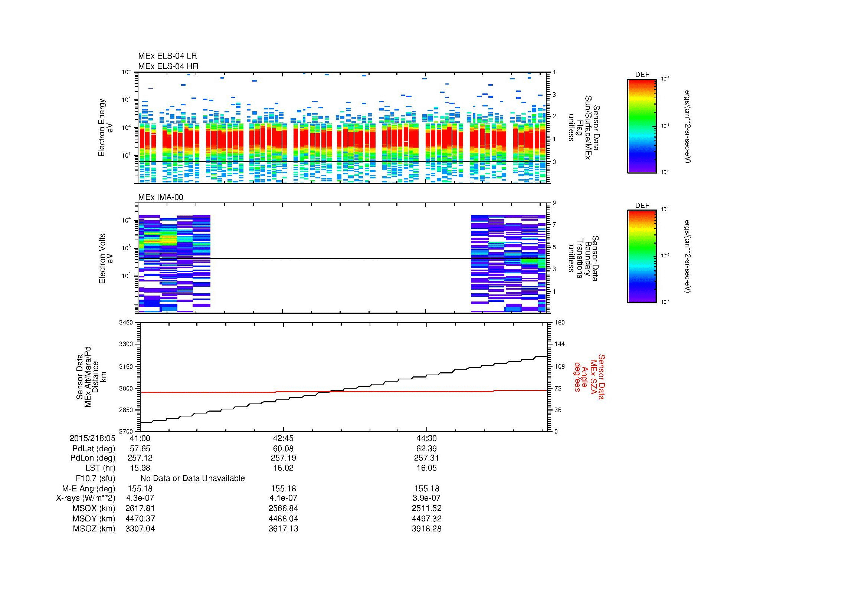The width and height of the screenshot is (868, 613).
Task: Click the LST value '16.02'
Action: coord(283,468)
